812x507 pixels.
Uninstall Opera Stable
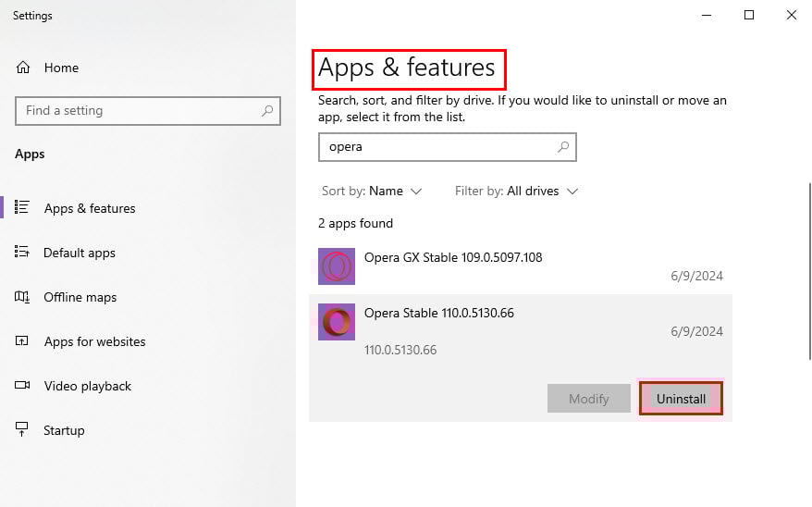pyautogui.click(x=681, y=398)
